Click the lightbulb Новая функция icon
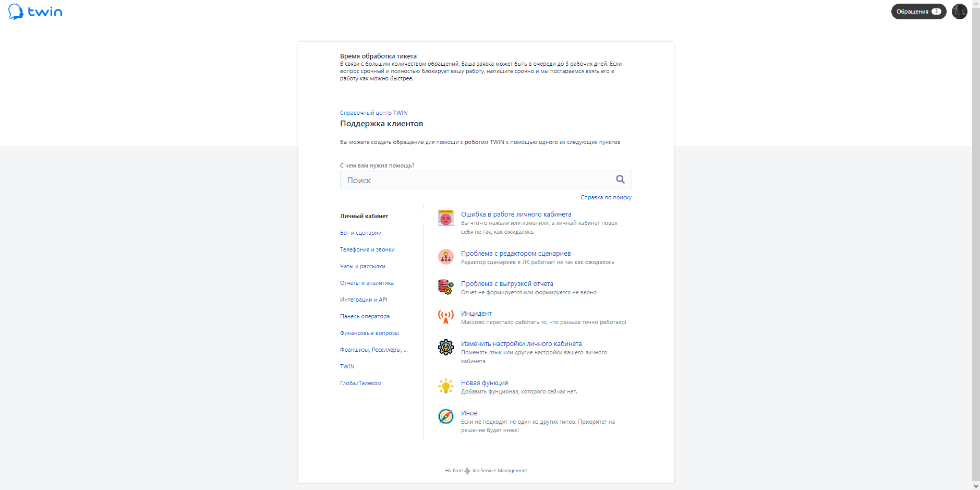 [x=445, y=386]
